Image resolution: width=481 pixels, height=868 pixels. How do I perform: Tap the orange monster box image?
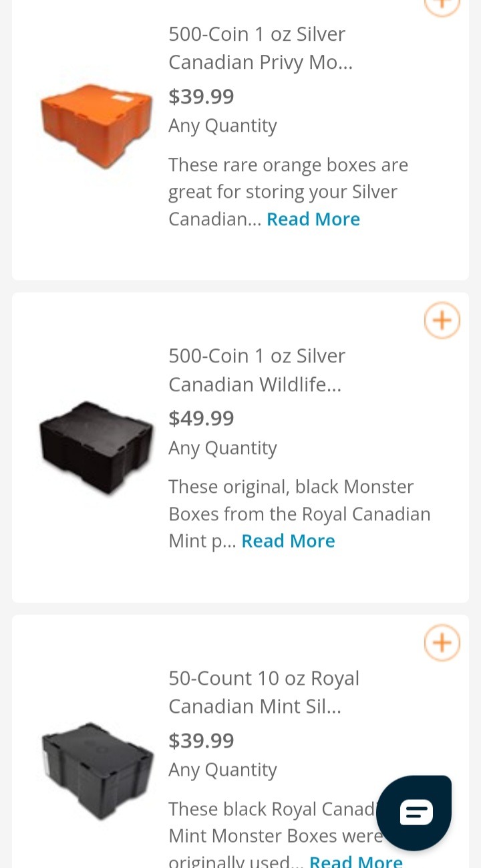click(x=96, y=126)
